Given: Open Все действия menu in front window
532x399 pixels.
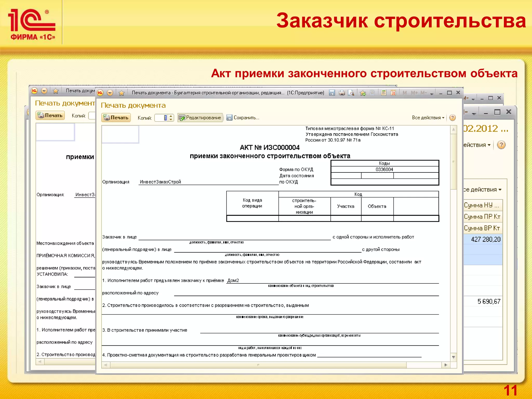Looking at the screenshot, I should [428, 117].
